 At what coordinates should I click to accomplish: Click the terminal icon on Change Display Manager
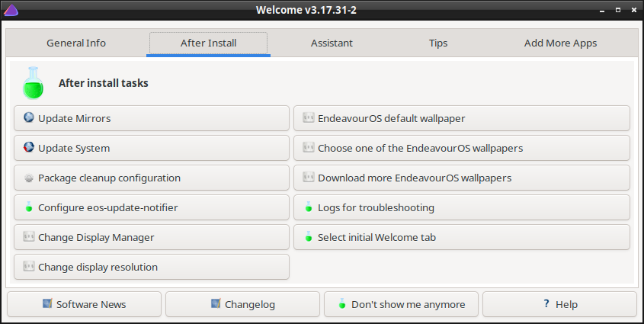click(29, 236)
